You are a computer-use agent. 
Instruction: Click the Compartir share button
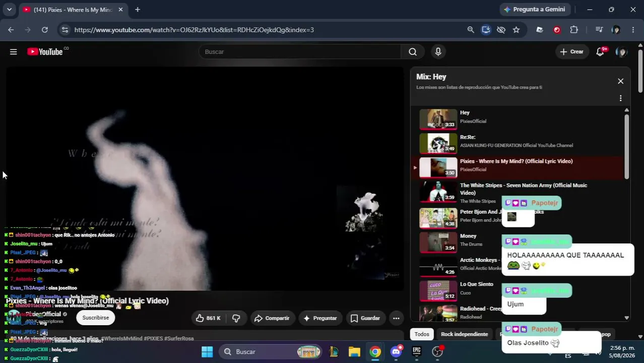pos(272,318)
